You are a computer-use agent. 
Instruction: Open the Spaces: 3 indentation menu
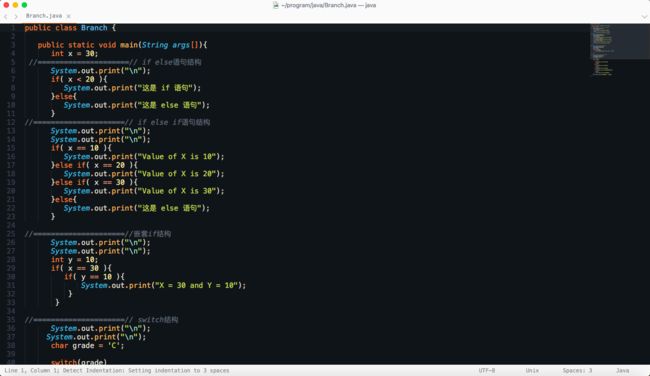tap(577, 370)
